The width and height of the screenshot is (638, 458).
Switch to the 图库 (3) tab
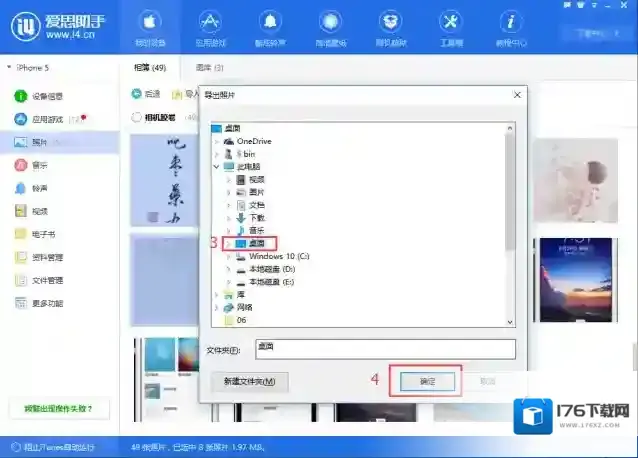(210, 68)
